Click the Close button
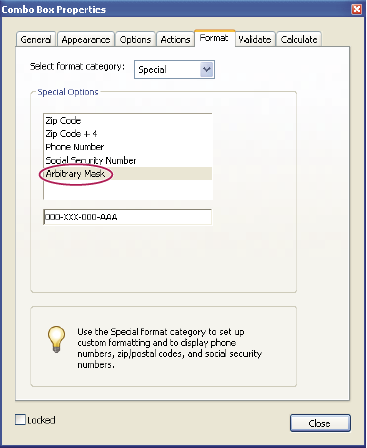 (x=320, y=423)
